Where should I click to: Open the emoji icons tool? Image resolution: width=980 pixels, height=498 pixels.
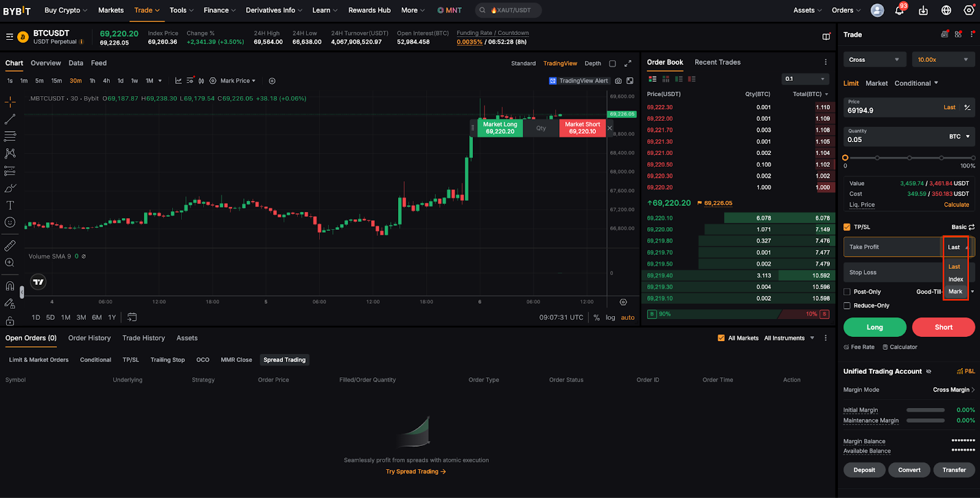(10, 222)
